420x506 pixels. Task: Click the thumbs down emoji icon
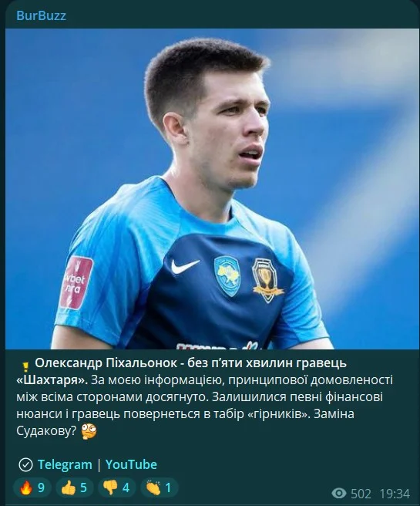click(x=110, y=487)
